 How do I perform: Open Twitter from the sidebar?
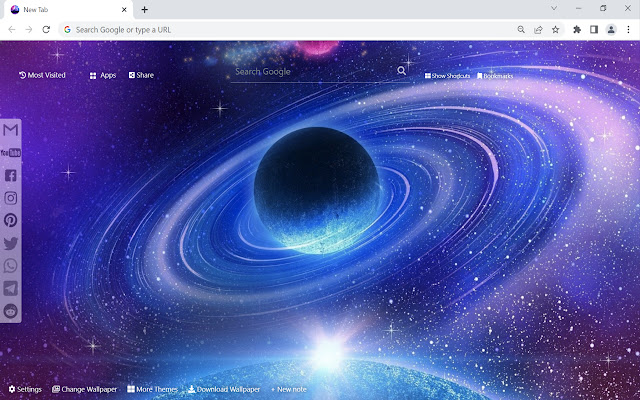point(11,243)
